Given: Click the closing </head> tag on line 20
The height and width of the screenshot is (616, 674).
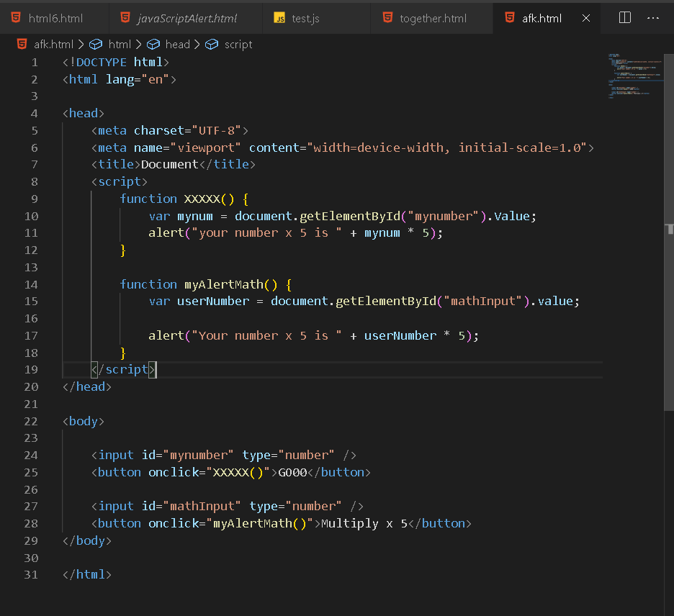Looking at the screenshot, I should click(87, 386).
